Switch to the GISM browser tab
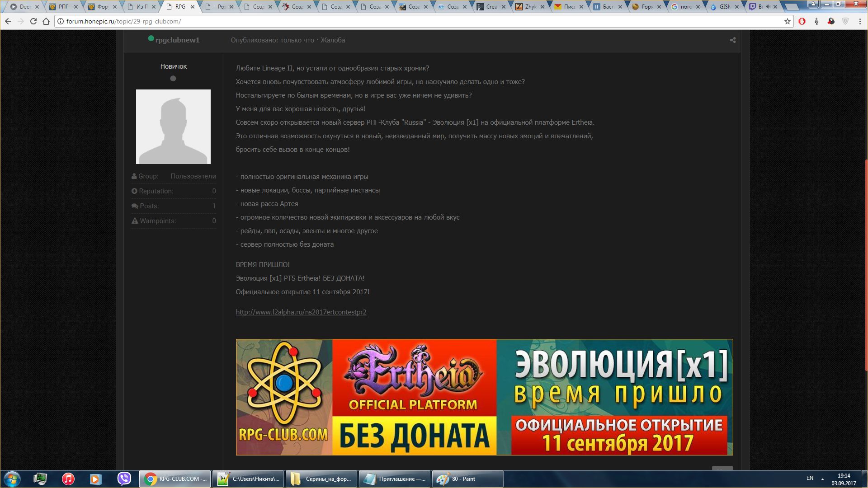Viewport: 868px width, 488px height. coord(725,7)
